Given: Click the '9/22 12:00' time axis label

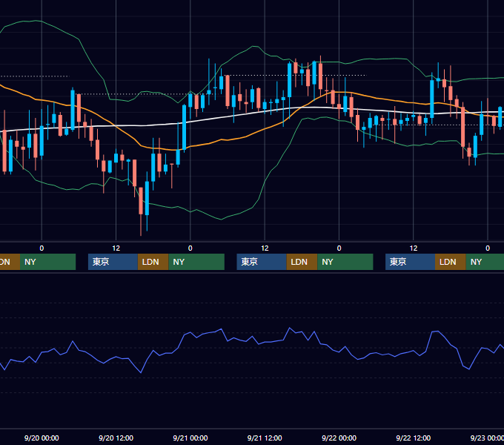Looking at the screenshot, I should [x=414, y=438].
